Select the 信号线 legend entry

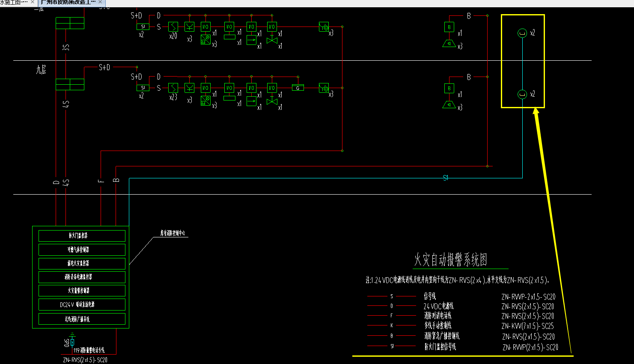tap(430, 296)
